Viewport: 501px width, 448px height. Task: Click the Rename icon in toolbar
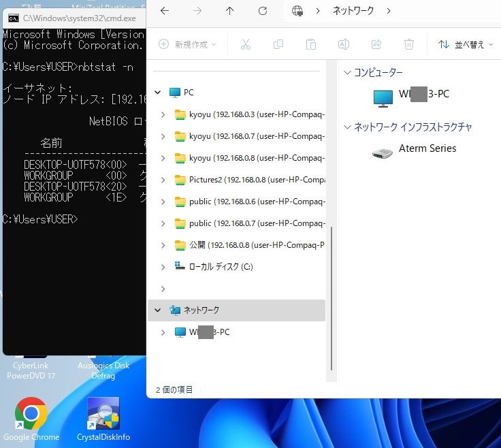(344, 44)
